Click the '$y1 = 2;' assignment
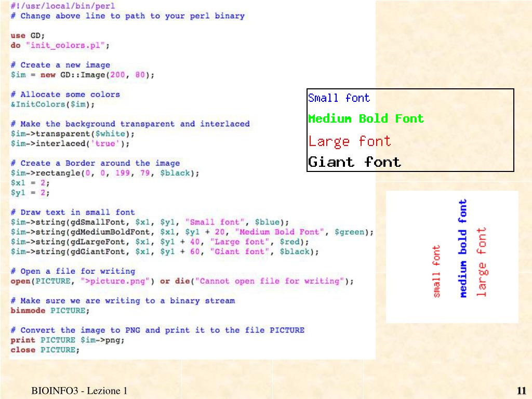Viewport: 532px width, 399px height. (30, 193)
